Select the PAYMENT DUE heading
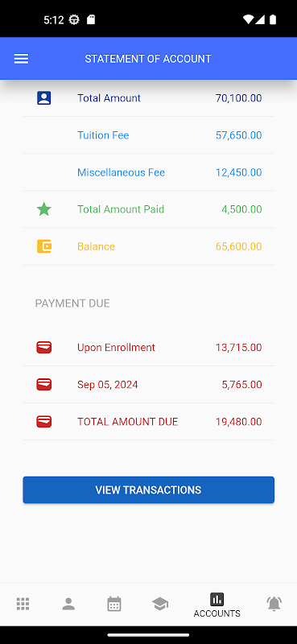The width and height of the screenshot is (297, 644). click(72, 303)
